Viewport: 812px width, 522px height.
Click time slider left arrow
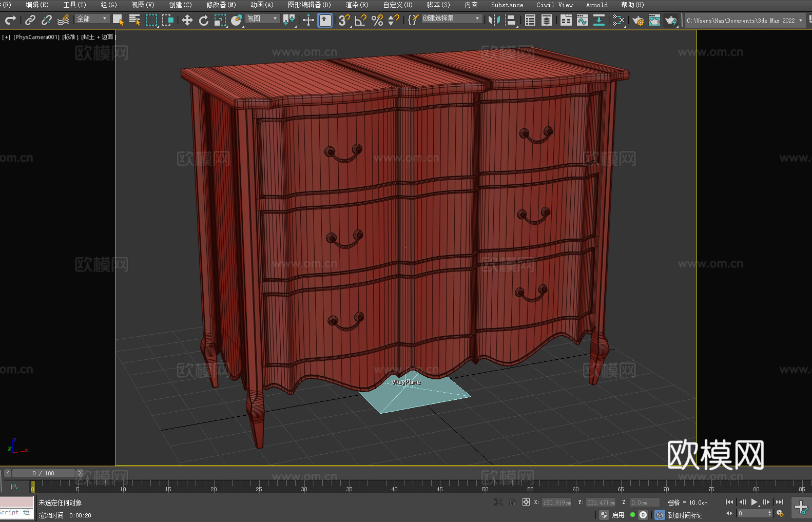(x=8, y=473)
